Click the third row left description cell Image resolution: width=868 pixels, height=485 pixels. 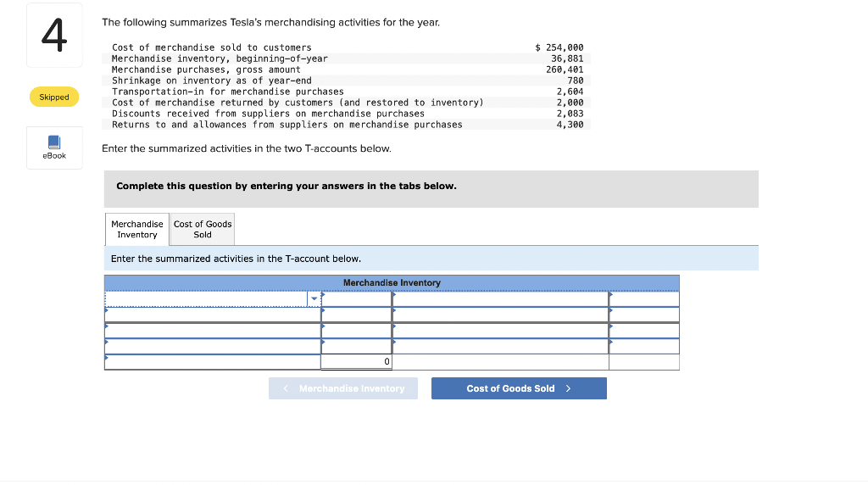213,331
